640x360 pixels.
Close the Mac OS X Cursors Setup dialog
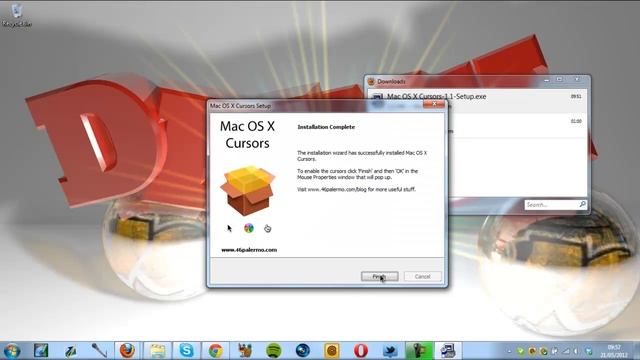point(434,104)
